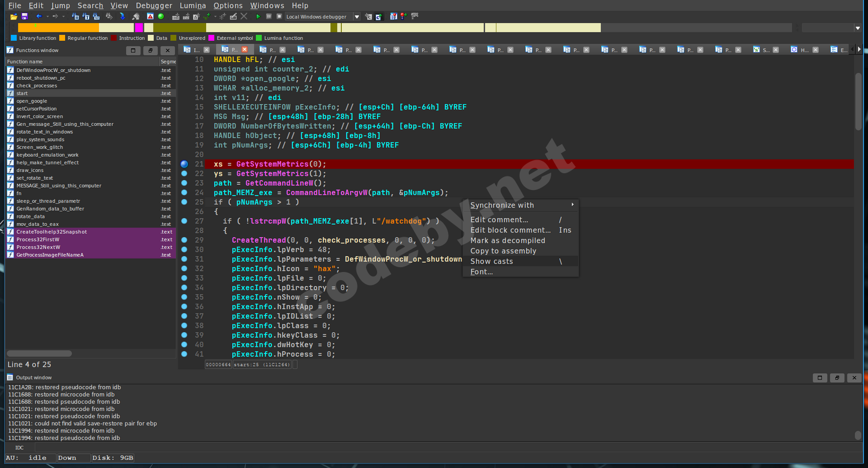Open the Debugger menu
Screen dimensions: 868x468
point(154,5)
